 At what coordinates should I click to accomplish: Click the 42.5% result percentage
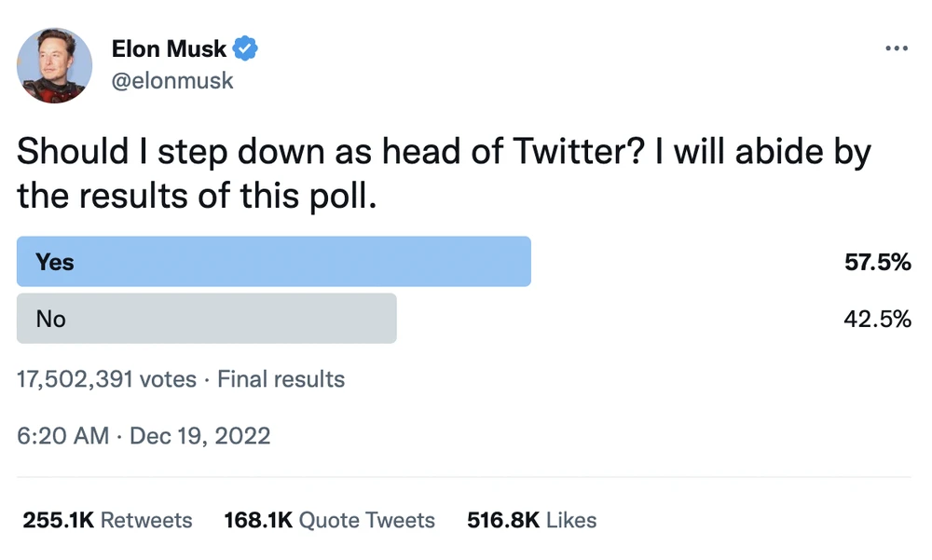coord(877,320)
